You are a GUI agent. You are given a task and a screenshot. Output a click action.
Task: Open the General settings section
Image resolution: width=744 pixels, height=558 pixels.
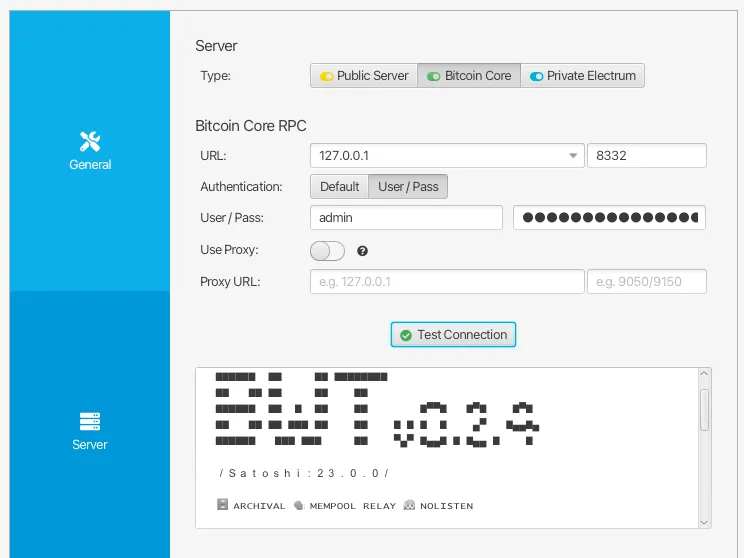(x=90, y=151)
